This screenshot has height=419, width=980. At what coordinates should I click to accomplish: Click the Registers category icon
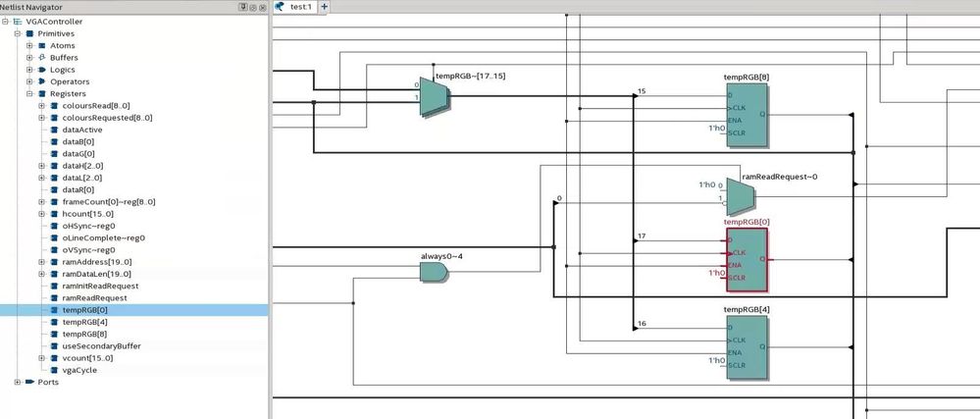tap(42, 94)
